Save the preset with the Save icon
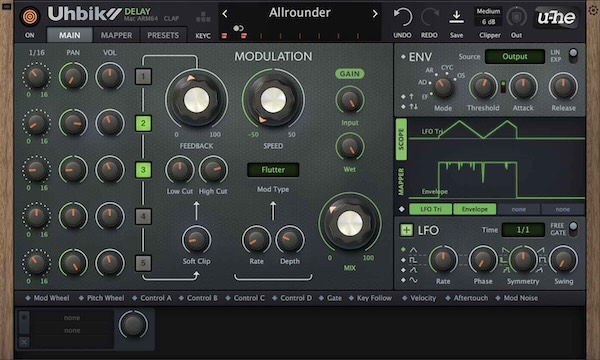Screen dimensions: 600x360 click(456, 17)
